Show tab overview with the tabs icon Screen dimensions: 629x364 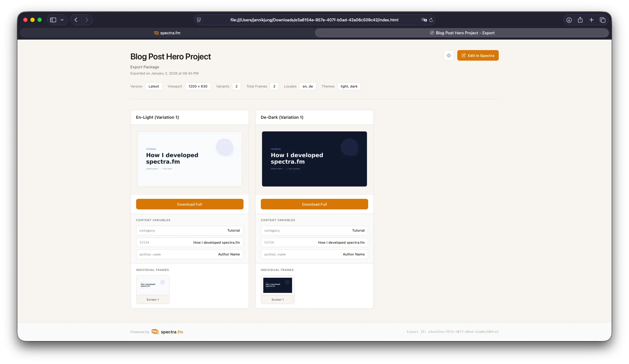[x=602, y=19]
